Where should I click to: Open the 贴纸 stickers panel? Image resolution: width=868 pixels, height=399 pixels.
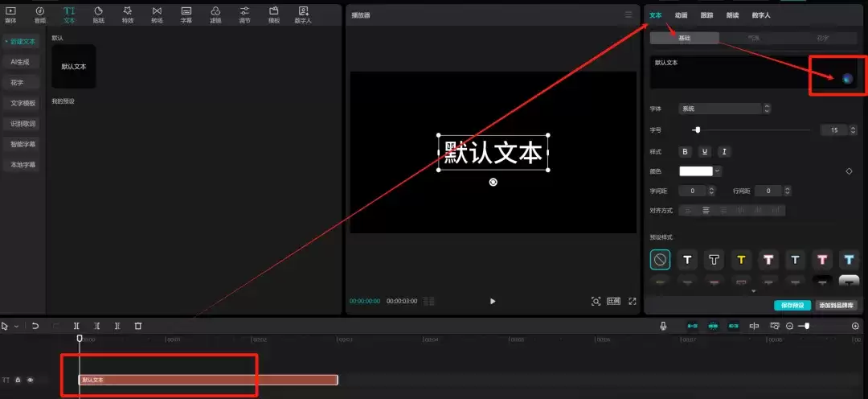tap(99, 15)
